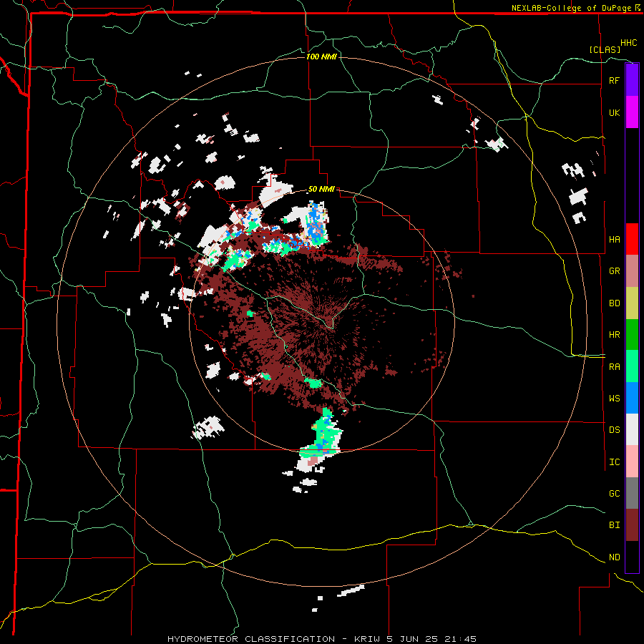This screenshot has height=644, width=644.
Task: Click the ND legend label
Action: (x=614, y=557)
